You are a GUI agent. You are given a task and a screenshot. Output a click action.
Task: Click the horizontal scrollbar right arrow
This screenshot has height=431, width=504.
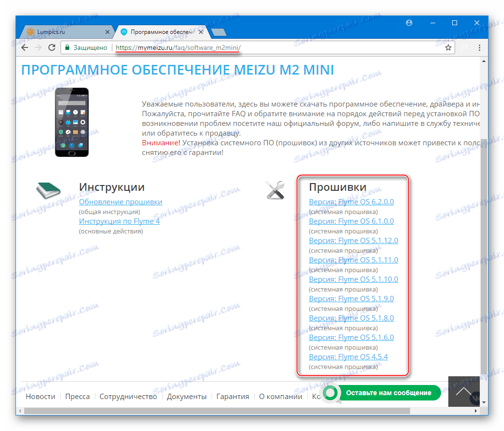[x=476, y=411]
